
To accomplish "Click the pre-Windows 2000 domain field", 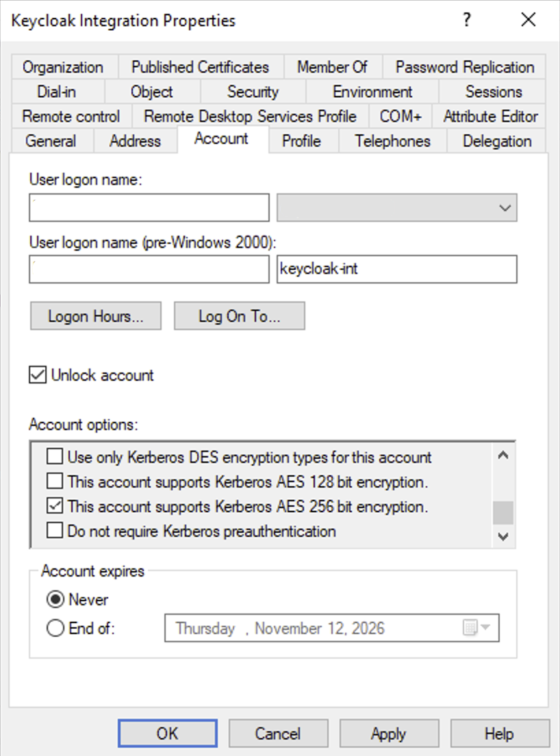I will 149,269.
